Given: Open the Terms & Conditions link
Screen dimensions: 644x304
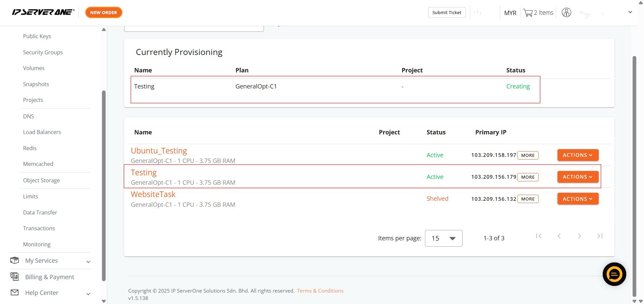Looking at the screenshot, I should 320,291.
